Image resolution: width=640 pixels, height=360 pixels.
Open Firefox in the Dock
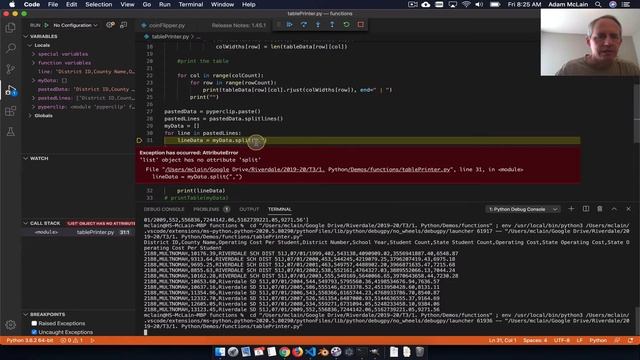pos(298,351)
